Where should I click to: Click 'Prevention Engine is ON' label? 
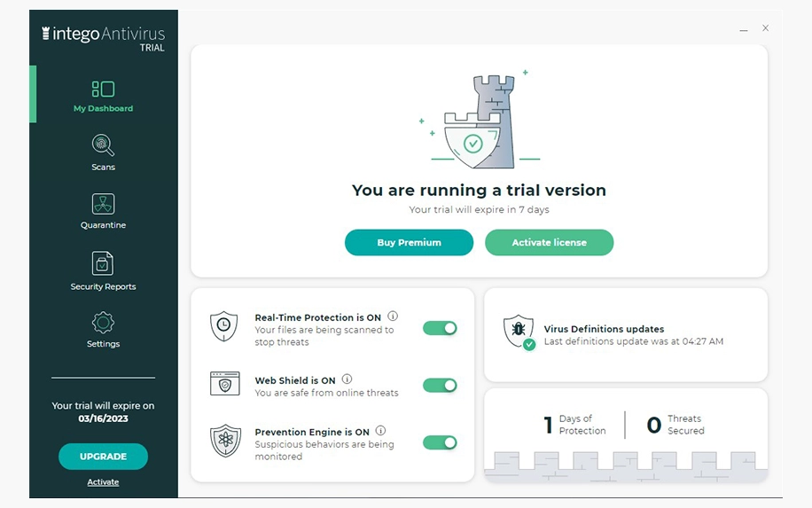pyautogui.click(x=312, y=432)
